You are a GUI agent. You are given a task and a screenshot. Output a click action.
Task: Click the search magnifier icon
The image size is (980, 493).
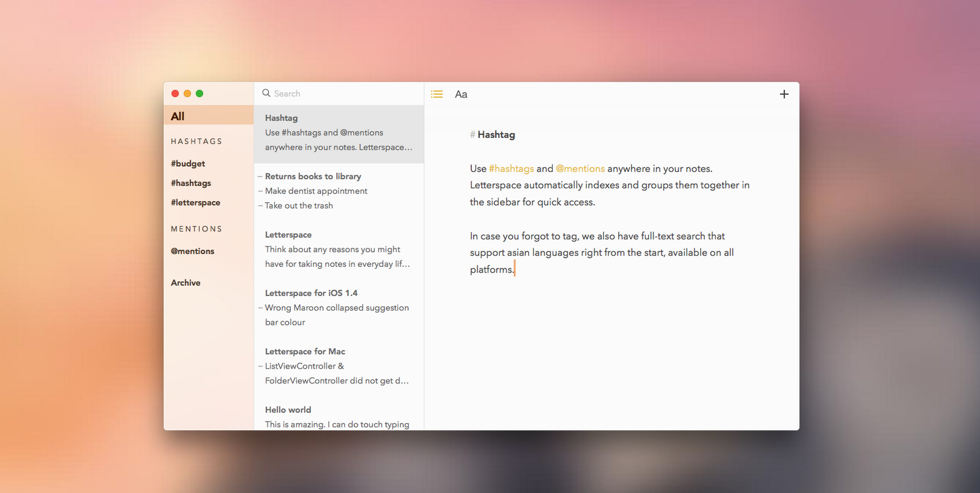coord(266,93)
